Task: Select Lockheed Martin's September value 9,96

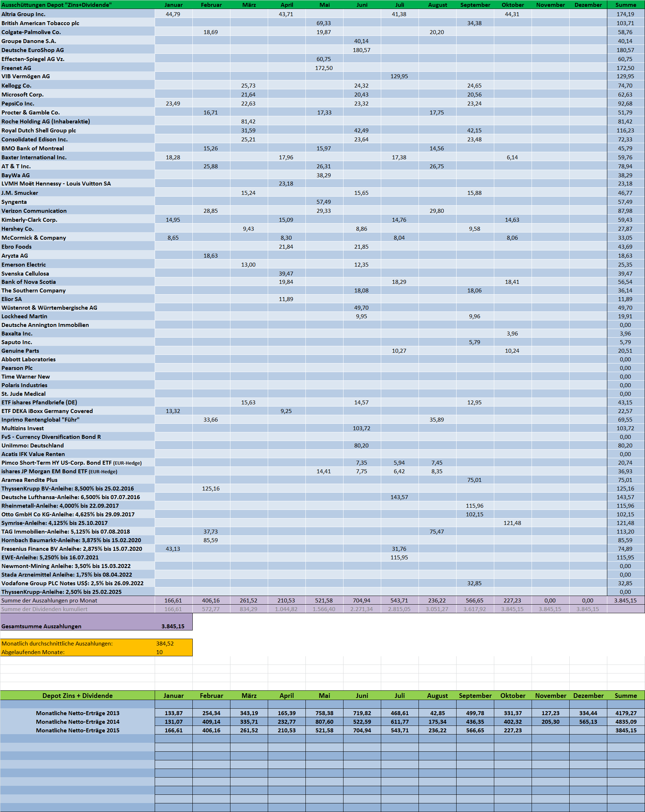Action: (475, 316)
